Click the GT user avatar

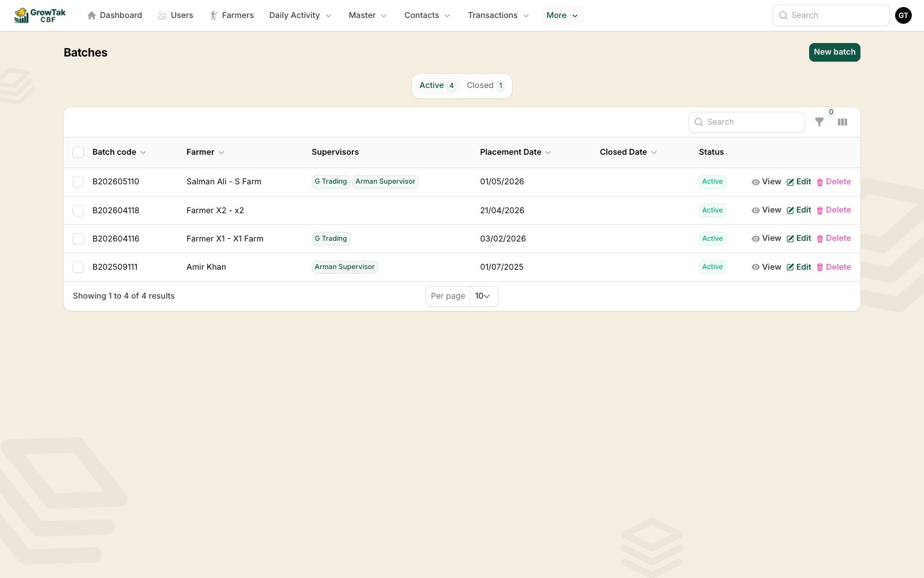tap(903, 15)
